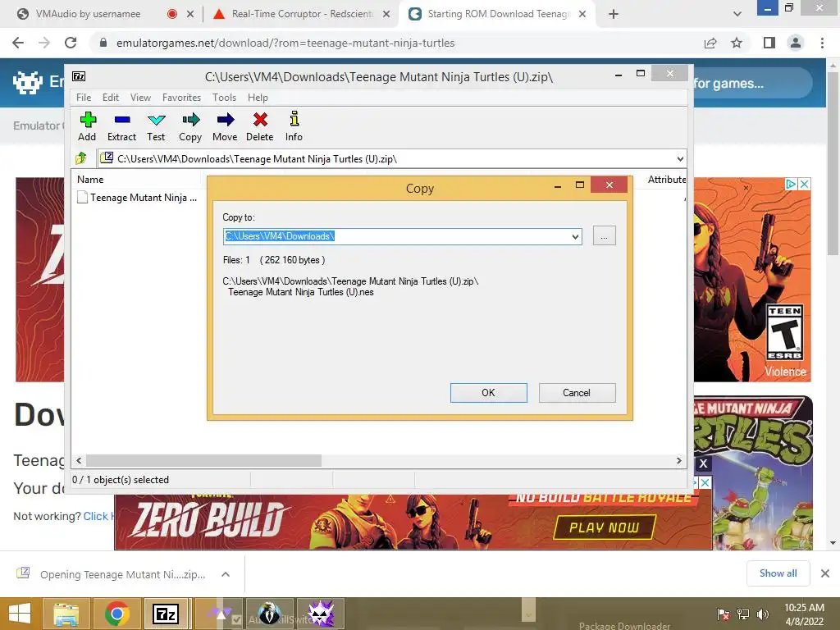Open File Explorer from the taskbar

(66, 614)
